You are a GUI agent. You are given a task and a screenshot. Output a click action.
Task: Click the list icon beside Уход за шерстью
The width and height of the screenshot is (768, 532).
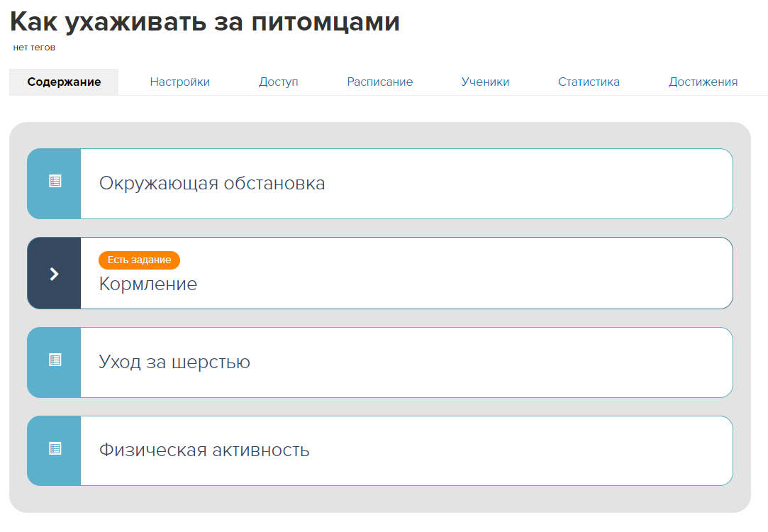pyautogui.click(x=55, y=360)
